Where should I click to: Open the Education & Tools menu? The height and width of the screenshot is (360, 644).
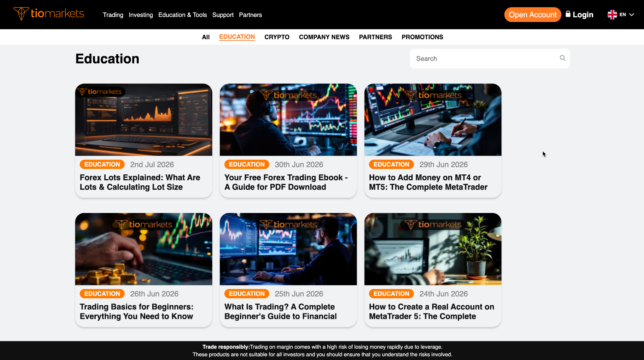tap(182, 15)
